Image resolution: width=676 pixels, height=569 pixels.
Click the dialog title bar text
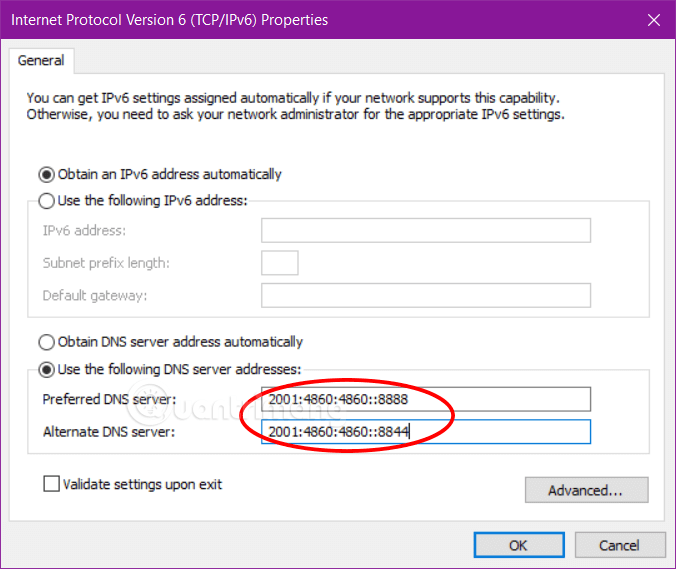[x=169, y=20]
